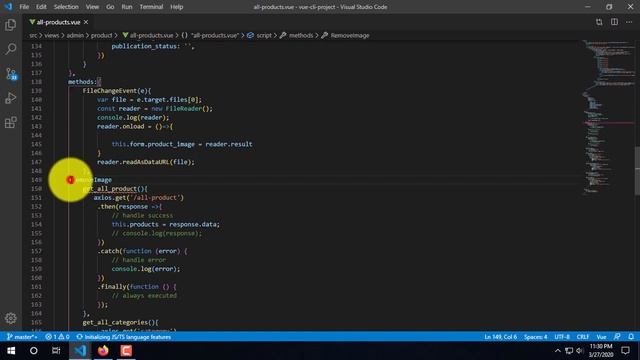Open the Edit menu
Screen dimensions: 640x360
(x=41, y=7)
